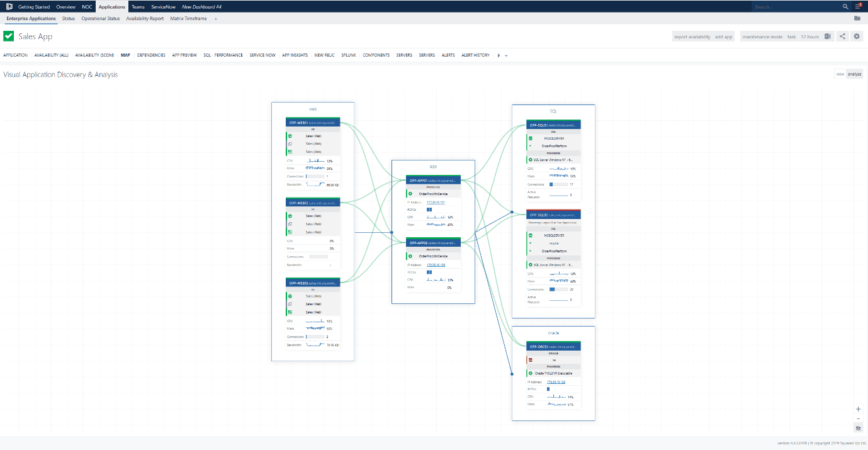Open the folder icon below the top bar
868x450 pixels.
(x=857, y=18)
